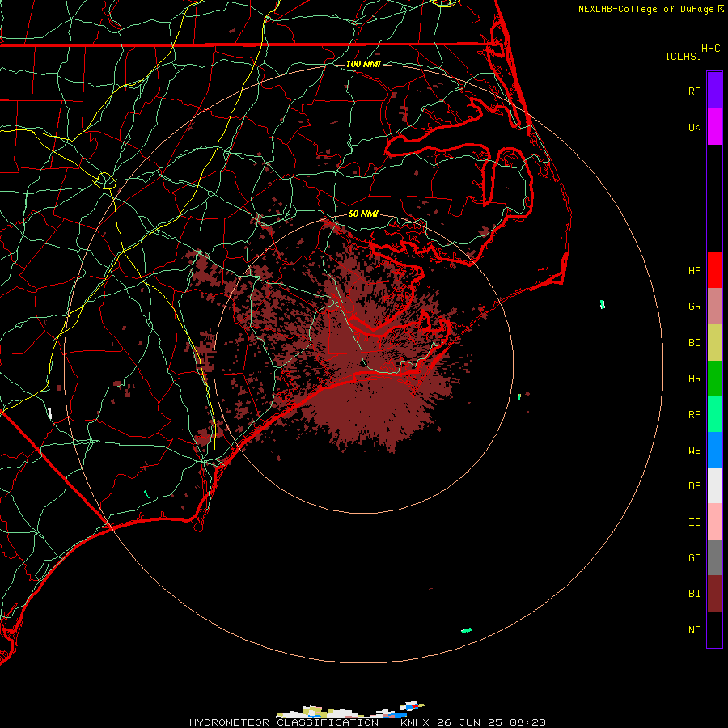
Task: Click the RA light green legend swatch
Action: pos(714,414)
